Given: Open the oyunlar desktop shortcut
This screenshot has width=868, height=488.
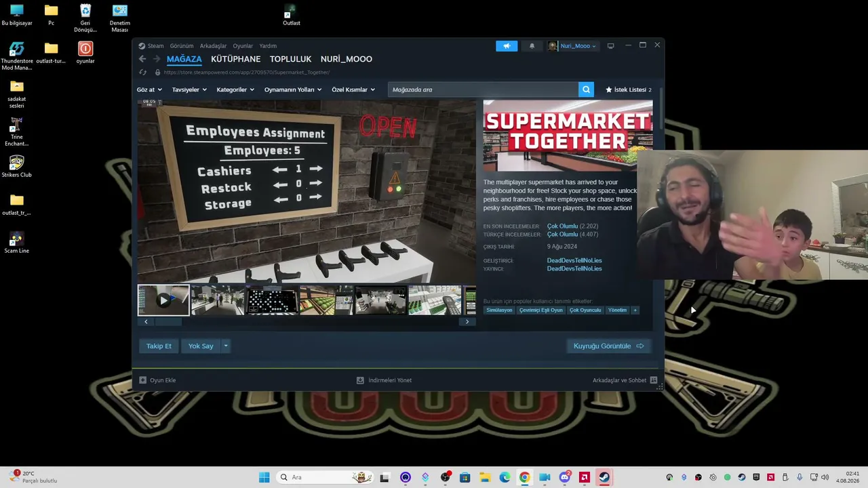Looking at the screenshot, I should tap(85, 53).
